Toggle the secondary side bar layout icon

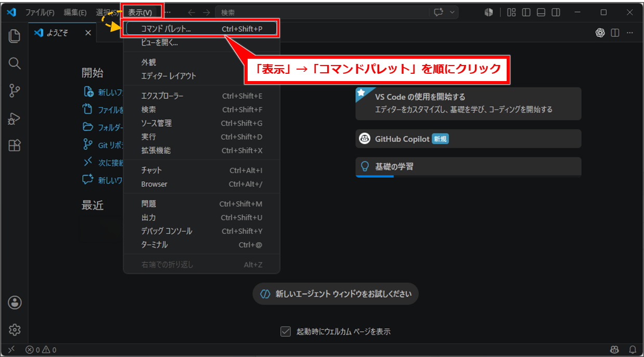pyautogui.click(x=556, y=12)
